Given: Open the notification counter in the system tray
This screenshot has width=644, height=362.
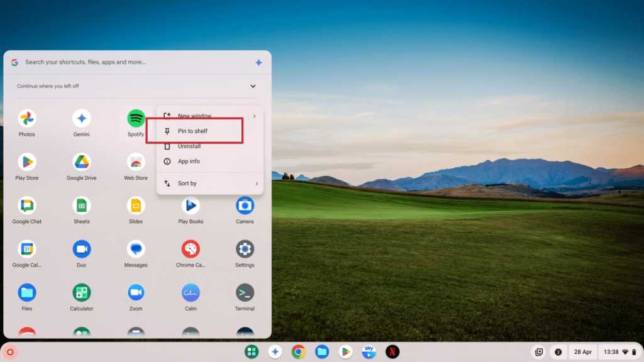Looking at the screenshot, I should (x=558, y=352).
